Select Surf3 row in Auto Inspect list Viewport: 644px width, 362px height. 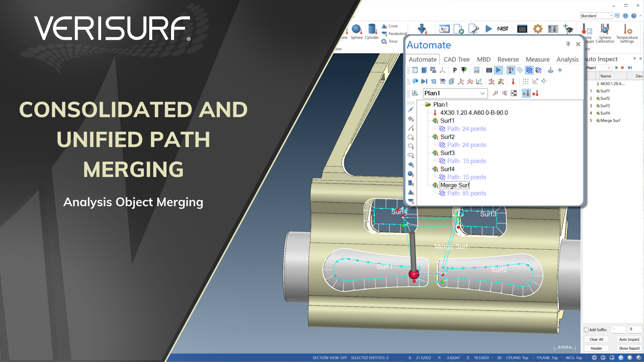pos(605,106)
